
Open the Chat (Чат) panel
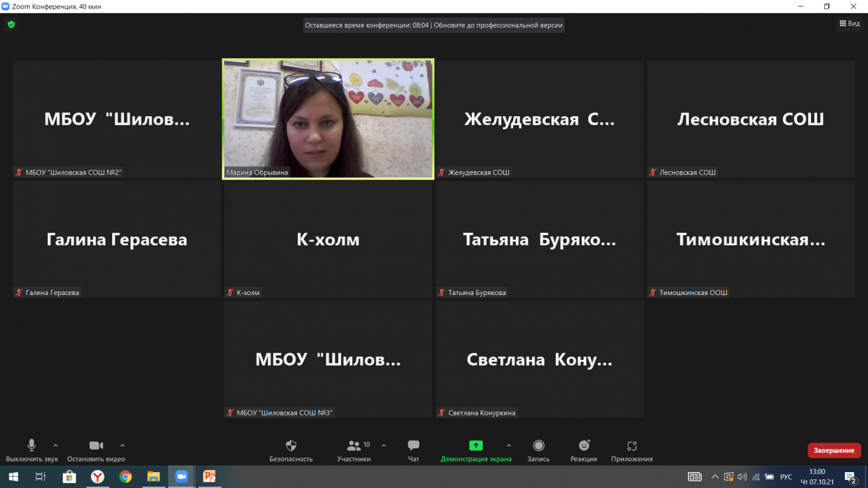[x=414, y=446]
